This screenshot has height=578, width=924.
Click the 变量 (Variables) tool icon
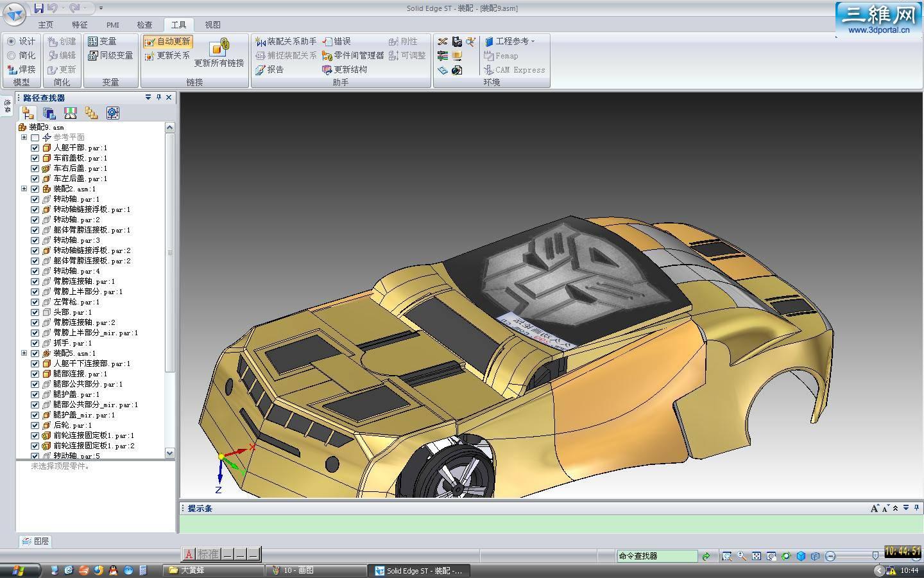point(93,41)
